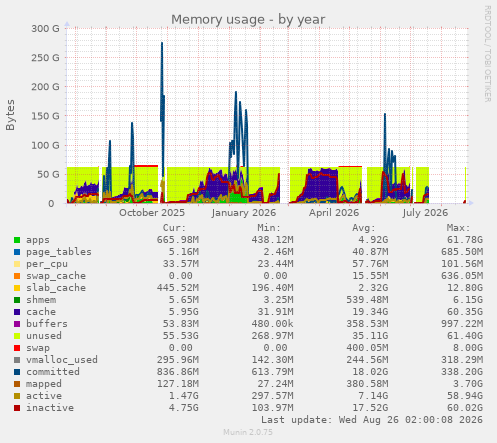Click the swap red legend swatch
497x443 pixels.
[x=17, y=348]
